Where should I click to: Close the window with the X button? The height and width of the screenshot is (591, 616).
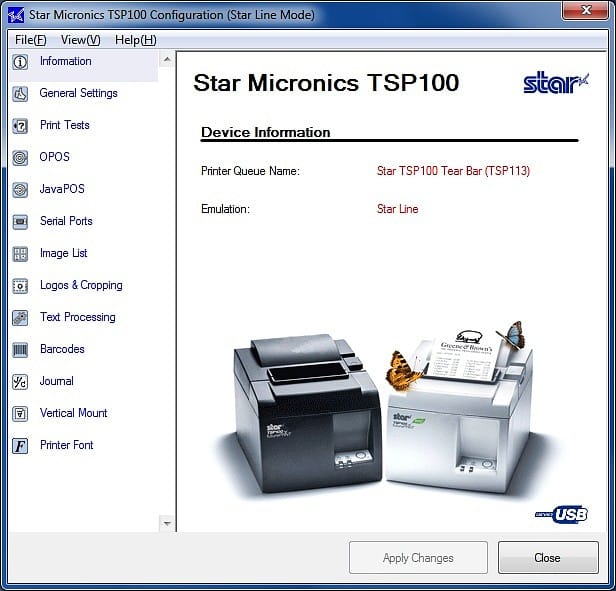(585, 10)
